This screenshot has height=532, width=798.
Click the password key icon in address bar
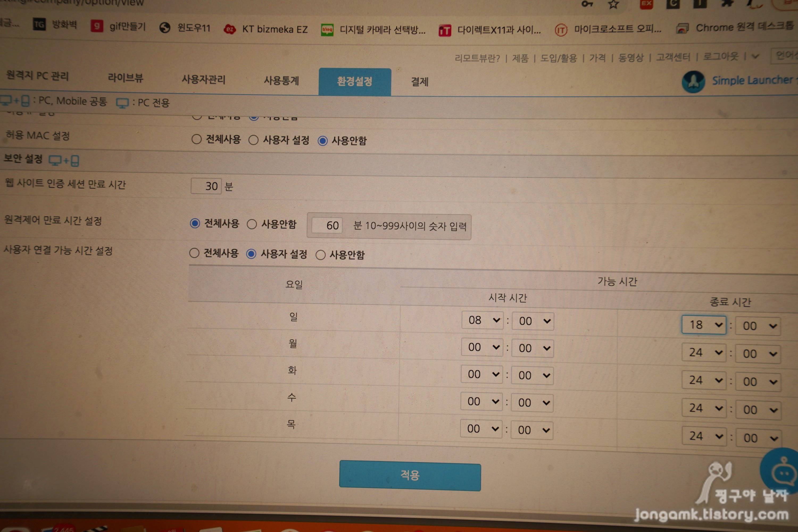tap(587, 4)
